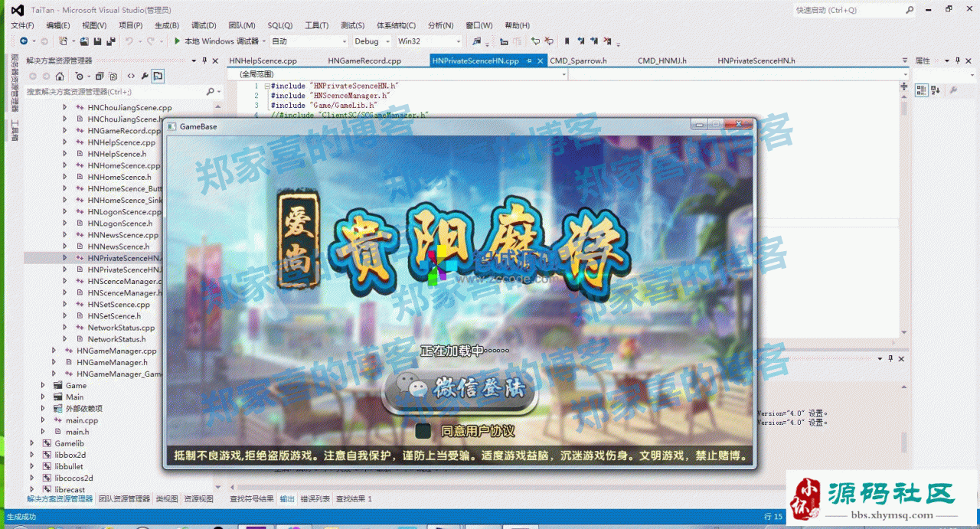Click the Undo arrow in toolbar

129,41
